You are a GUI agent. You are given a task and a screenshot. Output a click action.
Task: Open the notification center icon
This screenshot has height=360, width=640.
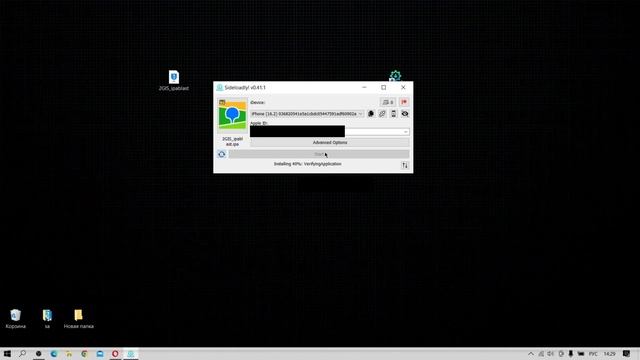pos(627,354)
